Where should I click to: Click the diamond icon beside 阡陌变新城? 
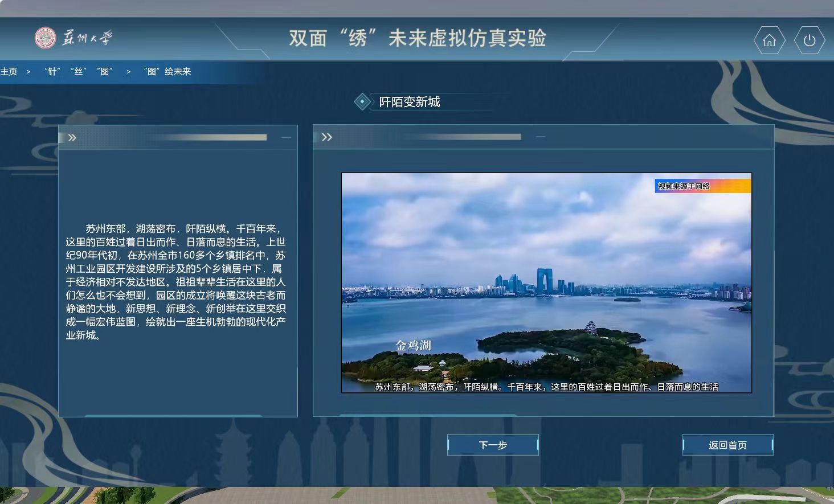pyautogui.click(x=362, y=102)
